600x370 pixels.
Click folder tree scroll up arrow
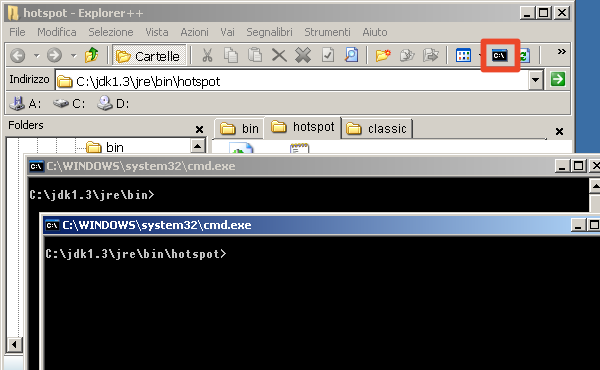point(197,146)
